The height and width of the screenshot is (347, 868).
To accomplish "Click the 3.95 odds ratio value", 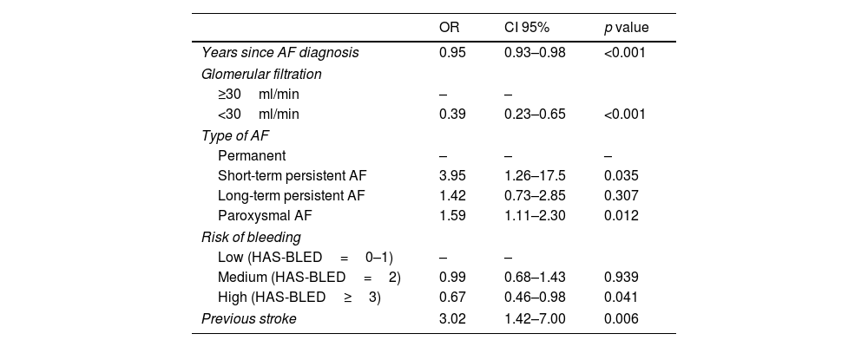I will (x=453, y=175).
